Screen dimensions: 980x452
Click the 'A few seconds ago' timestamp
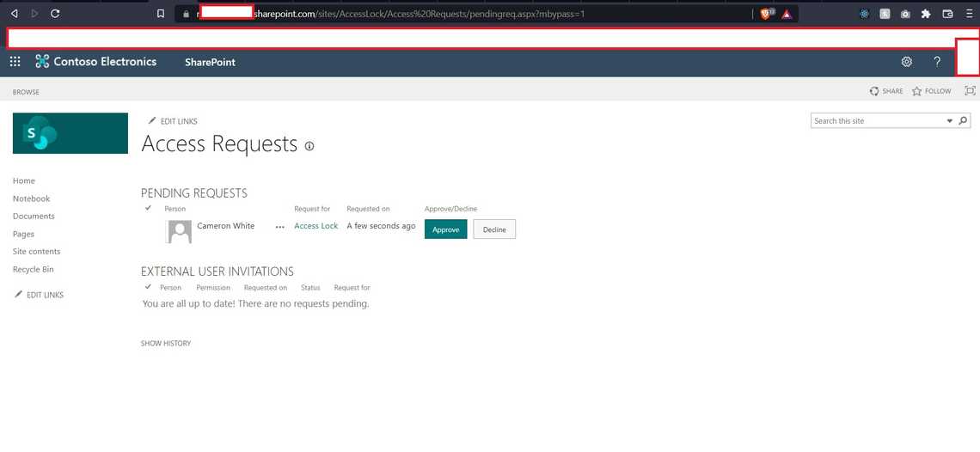381,226
